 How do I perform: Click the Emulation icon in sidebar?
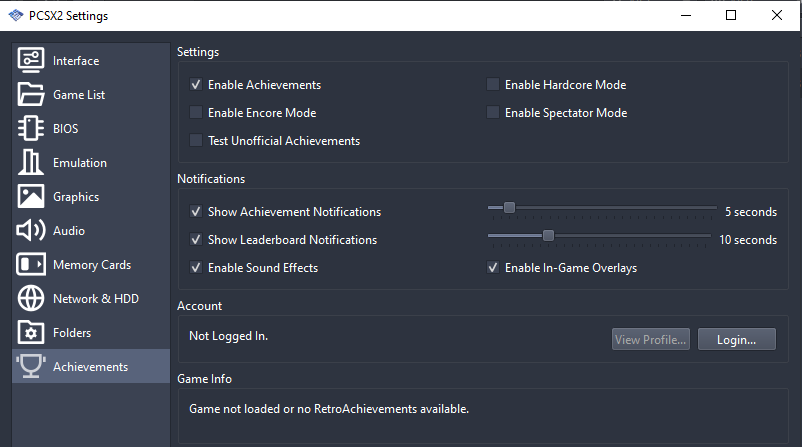[31, 163]
